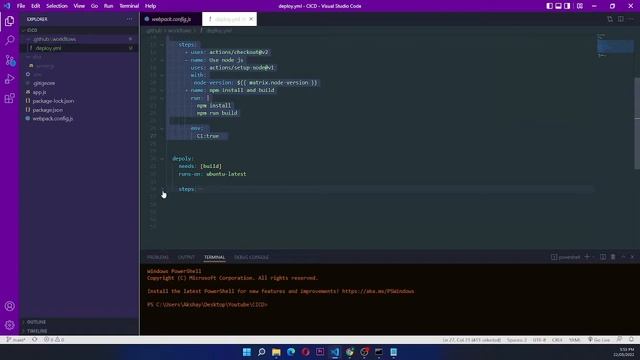Click the feedback icon in status bar
Screen dimensions: 640x360
click(620, 340)
